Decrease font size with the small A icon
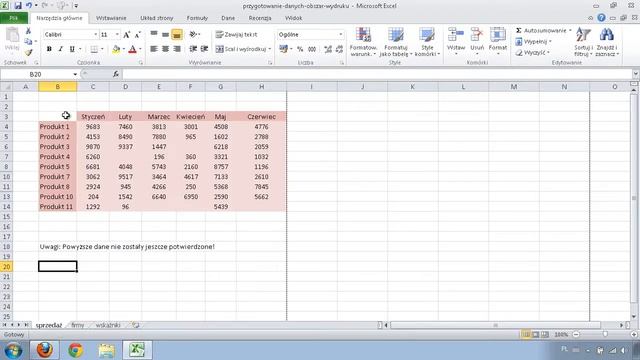Screen dimensions: 640x360 (x=138, y=35)
